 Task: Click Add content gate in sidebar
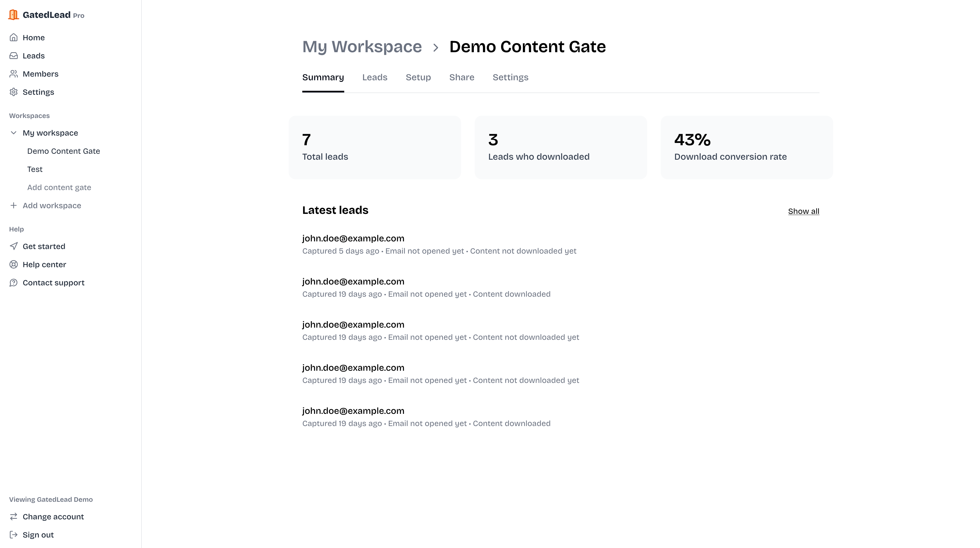pos(59,187)
